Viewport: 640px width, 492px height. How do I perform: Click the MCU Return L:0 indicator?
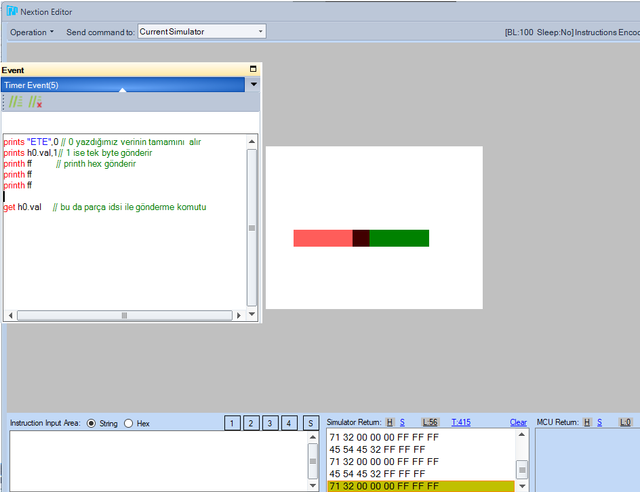pos(625,423)
